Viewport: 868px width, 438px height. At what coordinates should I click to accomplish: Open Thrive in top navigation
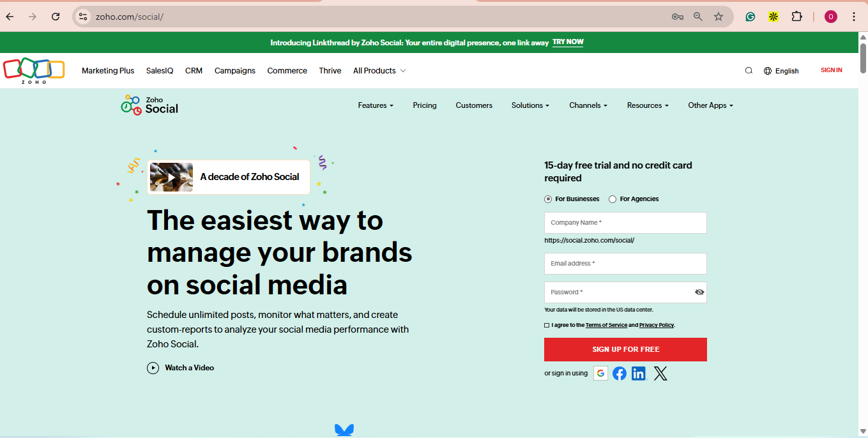pyautogui.click(x=330, y=71)
